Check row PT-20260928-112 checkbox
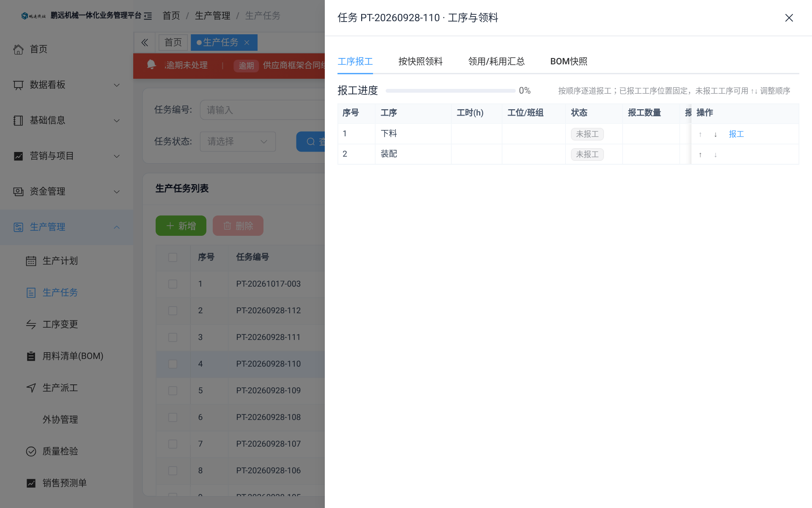812x508 pixels. tap(173, 311)
